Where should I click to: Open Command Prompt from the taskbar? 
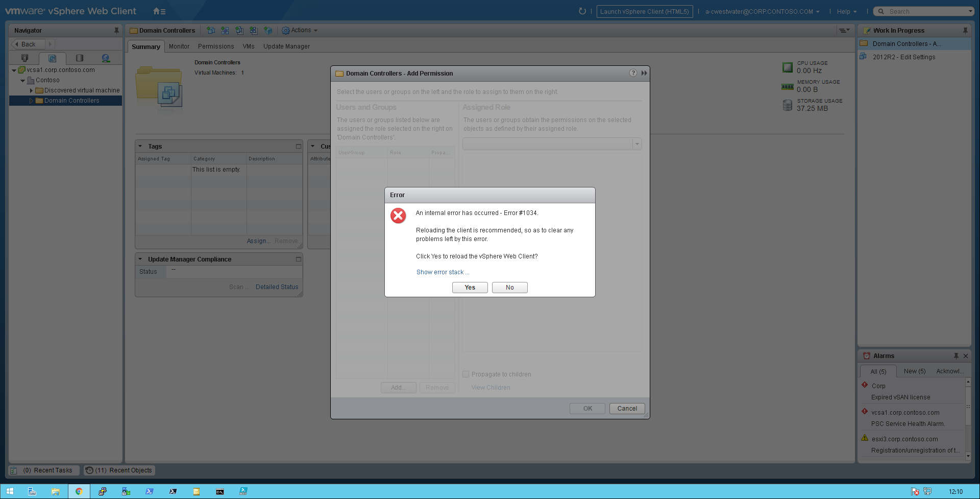pyautogui.click(x=220, y=491)
